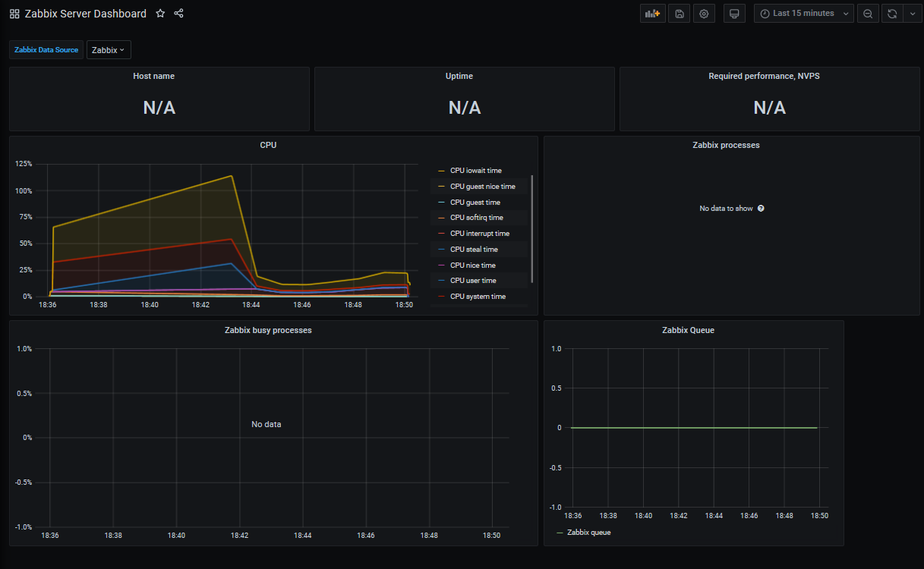
Task: Cycle view mode monitor icon
Action: (x=734, y=14)
